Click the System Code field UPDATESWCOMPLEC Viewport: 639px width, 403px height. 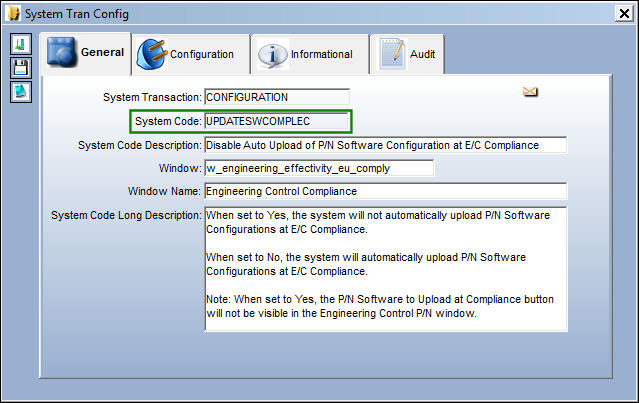pos(277,121)
